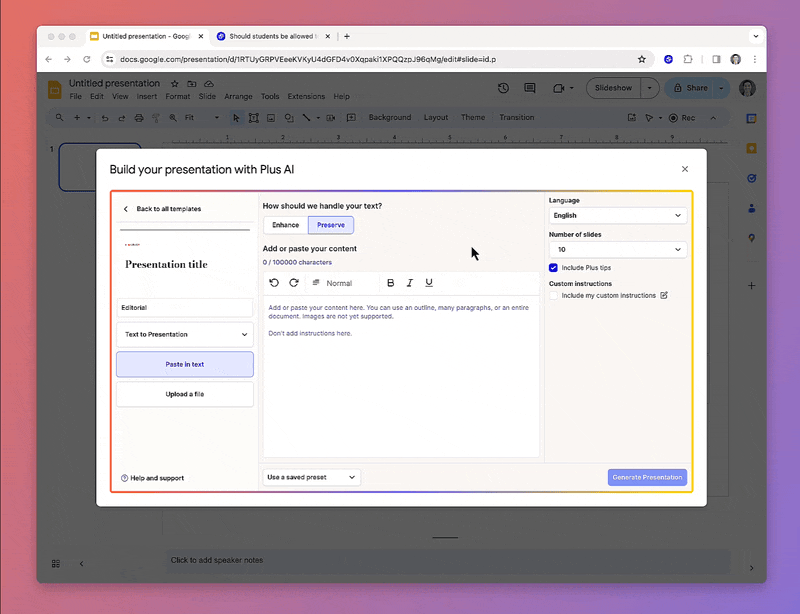800x614 pixels.
Task: Click the bookmark star in address bar
Action: click(x=641, y=59)
